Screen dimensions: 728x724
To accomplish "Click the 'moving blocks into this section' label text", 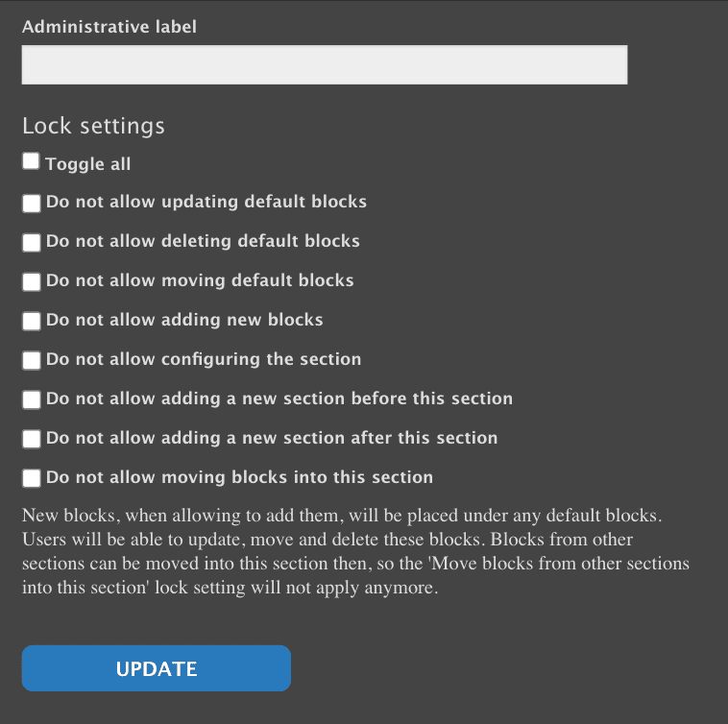I will pyautogui.click(x=239, y=477).
